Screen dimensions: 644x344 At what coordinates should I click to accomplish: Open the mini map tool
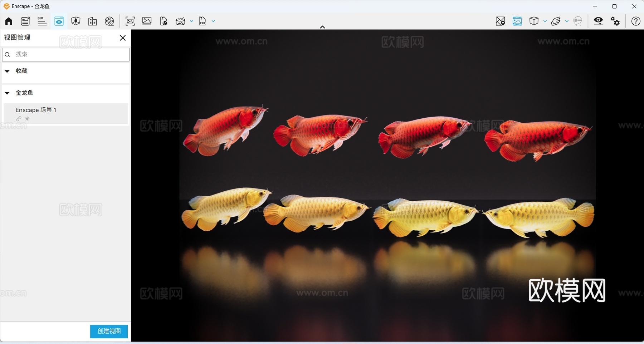pos(500,21)
